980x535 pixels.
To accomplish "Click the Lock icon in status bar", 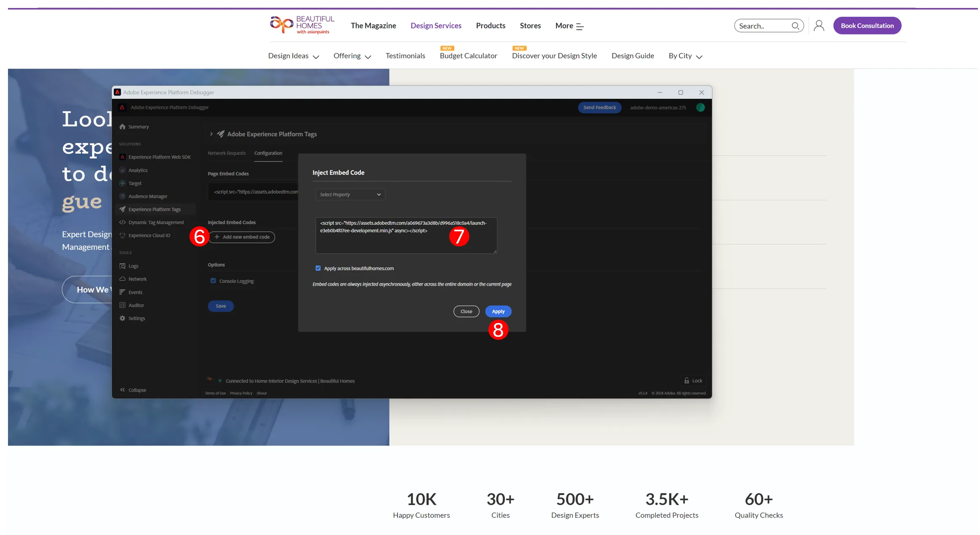I will 687,381.
